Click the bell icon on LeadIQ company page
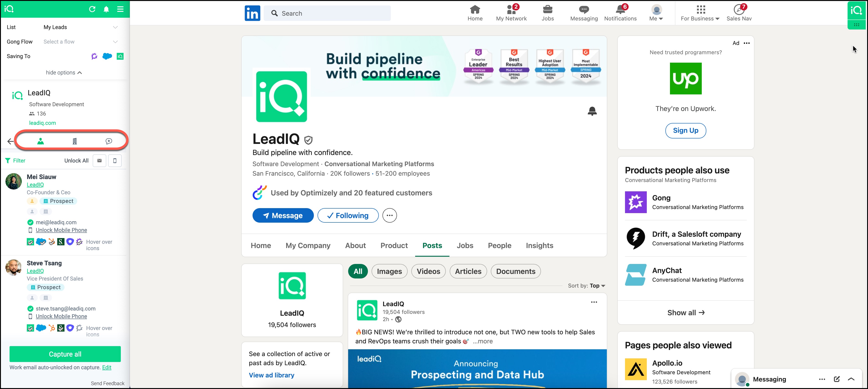 pyautogui.click(x=592, y=111)
